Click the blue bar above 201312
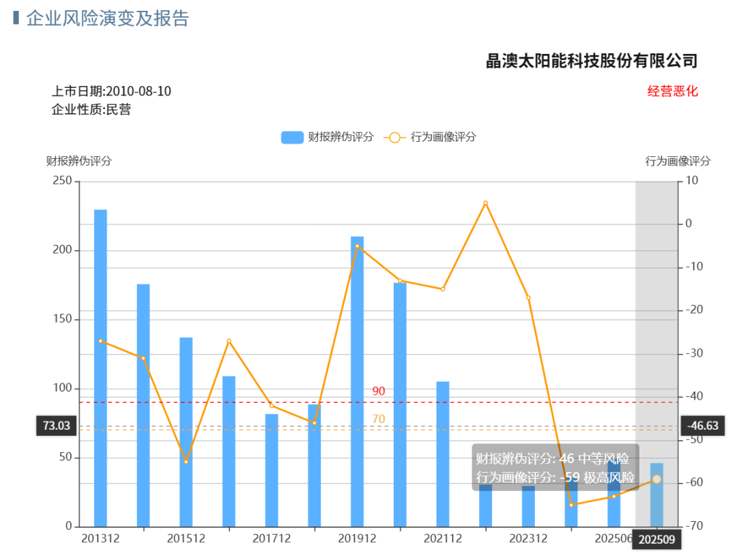The image size is (737, 560). 100,368
